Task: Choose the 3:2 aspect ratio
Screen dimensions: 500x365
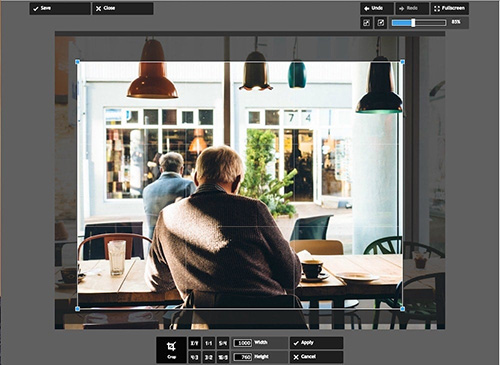Action: [x=209, y=357]
